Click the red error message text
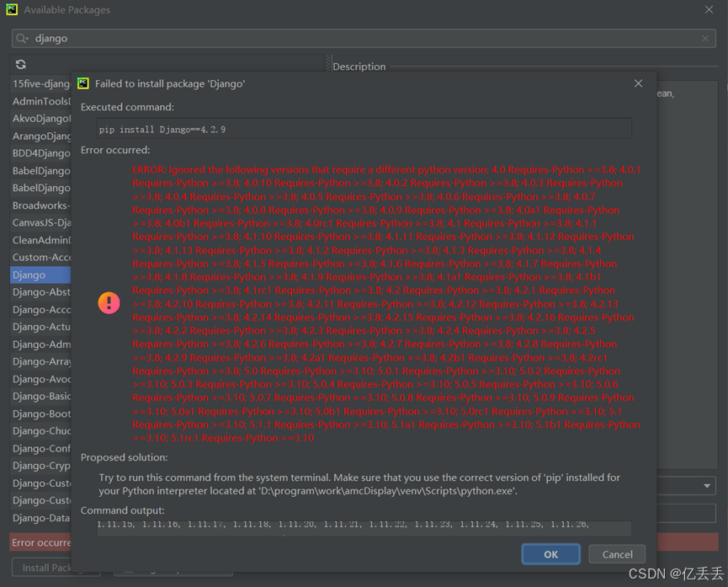728x587 pixels. 386,303
